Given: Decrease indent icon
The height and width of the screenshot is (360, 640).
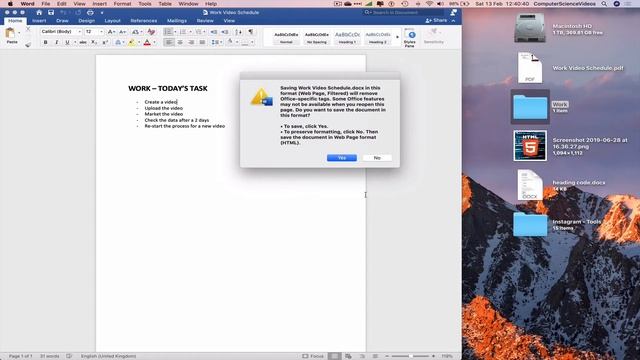Looking at the screenshot, I should [213, 31].
